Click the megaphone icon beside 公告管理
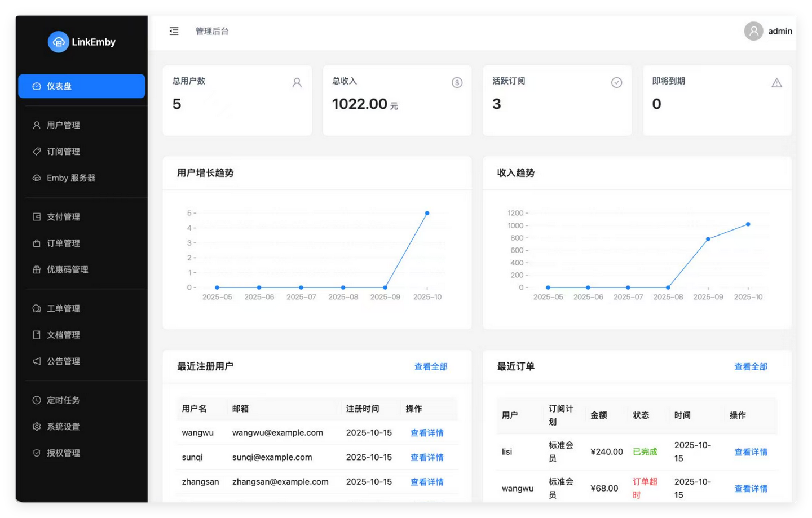The image size is (812, 518). [x=37, y=361]
